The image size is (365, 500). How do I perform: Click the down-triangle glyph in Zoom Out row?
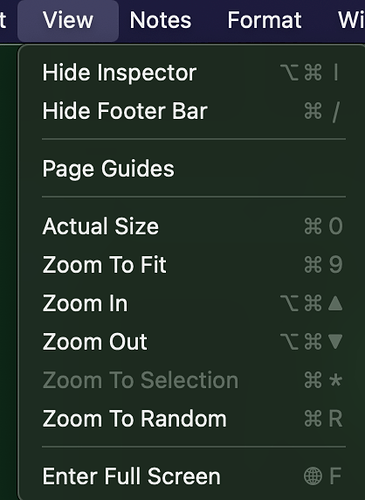[335, 342]
